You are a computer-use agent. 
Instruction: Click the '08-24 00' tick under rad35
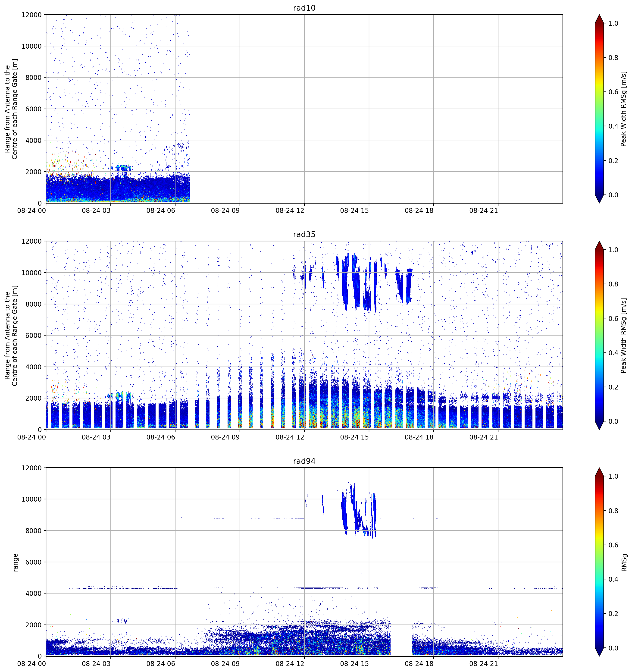click(x=31, y=437)
